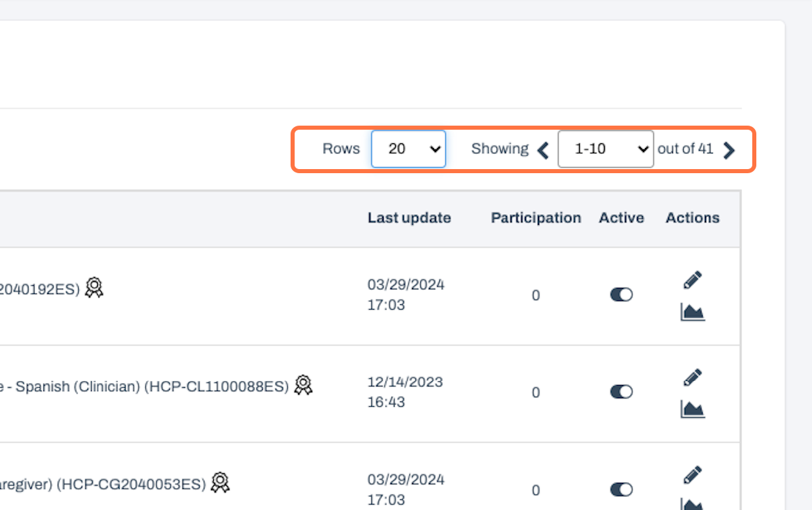The image size is (812, 510).
Task: View analytics chart for the Spanish (Clinician) survey
Action: point(693,409)
